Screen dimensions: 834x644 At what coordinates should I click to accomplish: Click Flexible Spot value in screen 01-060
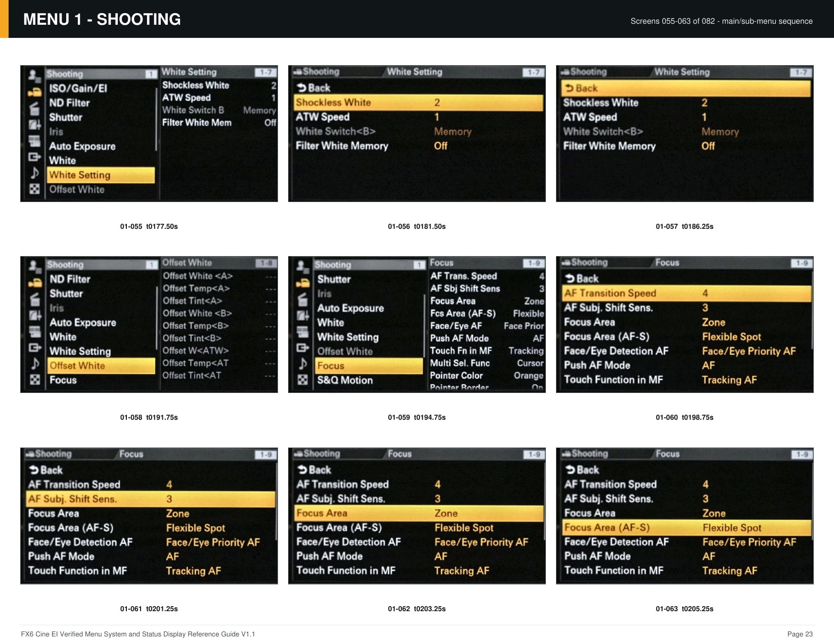(731, 337)
